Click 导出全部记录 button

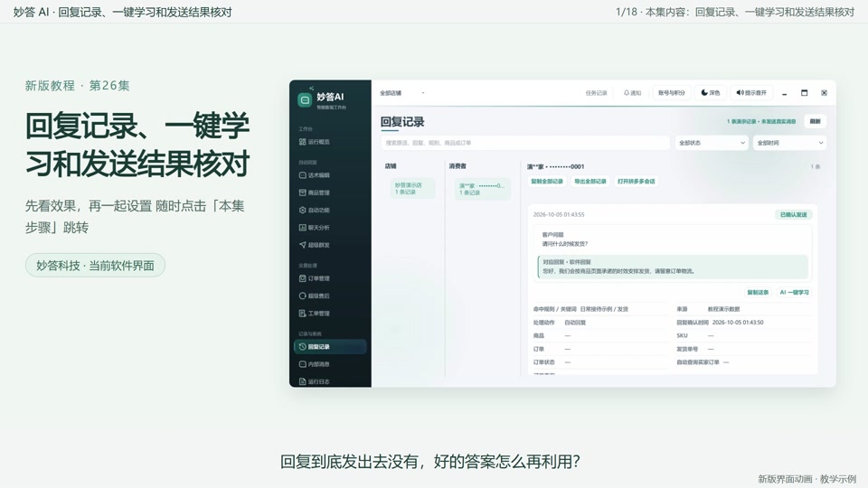(x=590, y=182)
